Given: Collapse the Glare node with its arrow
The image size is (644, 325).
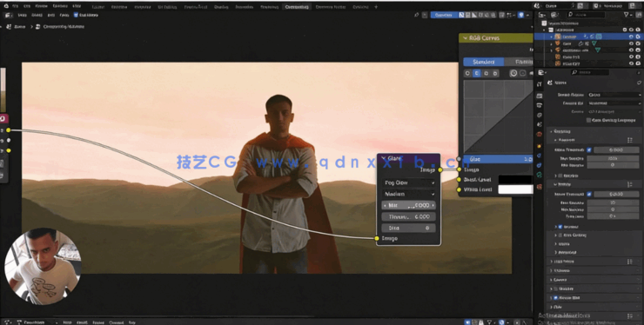Looking at the screenshot, I should [x=384, y=158].
